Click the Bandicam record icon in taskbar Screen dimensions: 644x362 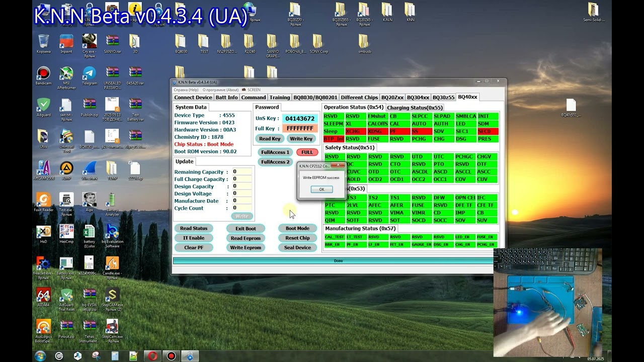171,356
